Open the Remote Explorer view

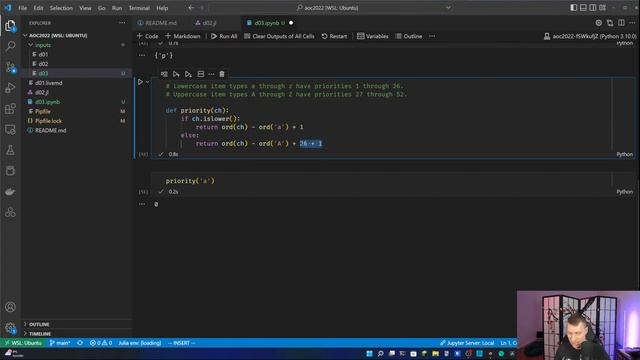(x=10, y=129)
